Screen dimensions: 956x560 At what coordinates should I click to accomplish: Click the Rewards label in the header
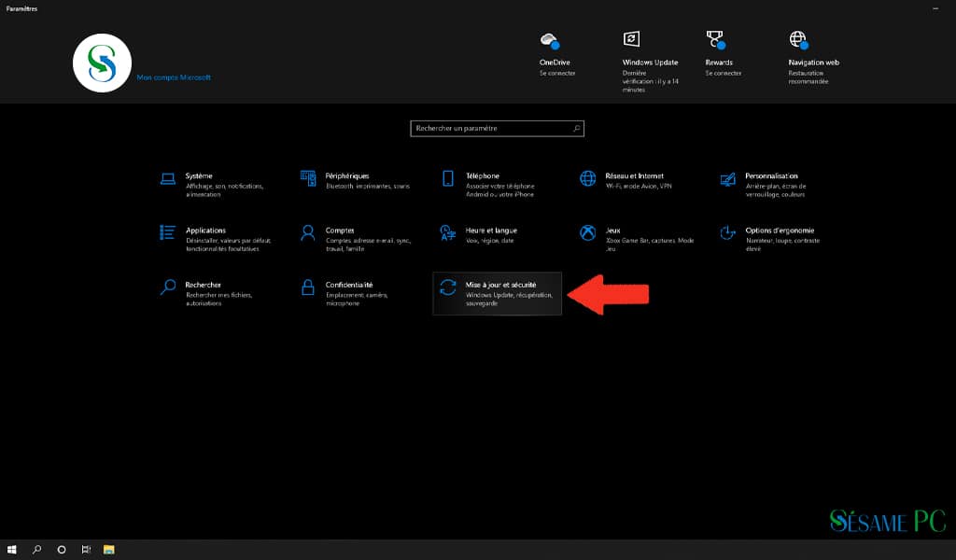719,63
